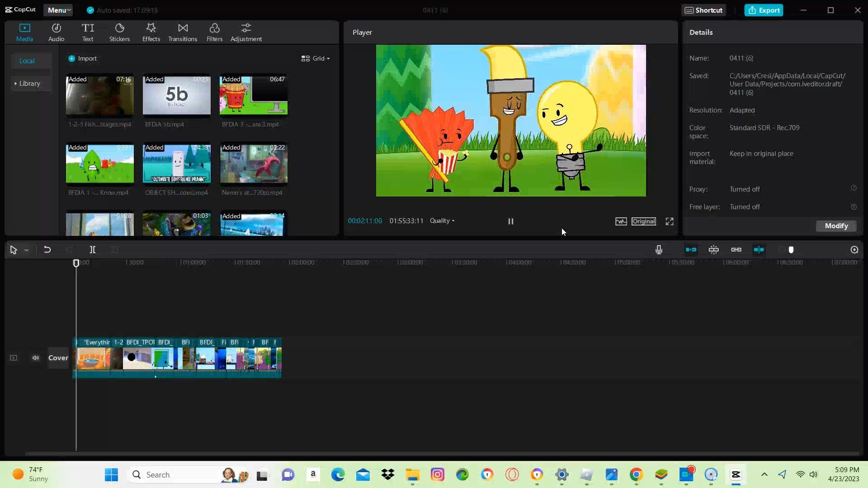This screenshot has width=868, height=488.
Task: Open CapCut icon in the taskbar
Action: 736,475
